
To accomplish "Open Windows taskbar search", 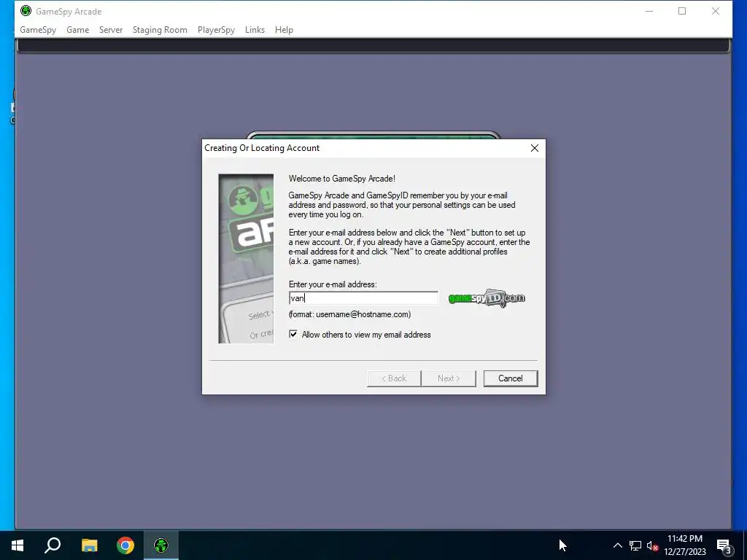I will click(x=53, y=545).
